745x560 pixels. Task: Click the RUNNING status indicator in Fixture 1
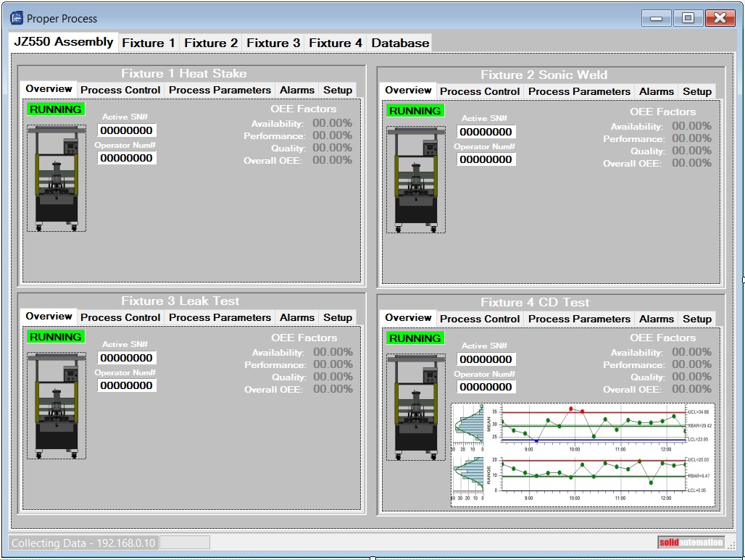coord(56,109)
